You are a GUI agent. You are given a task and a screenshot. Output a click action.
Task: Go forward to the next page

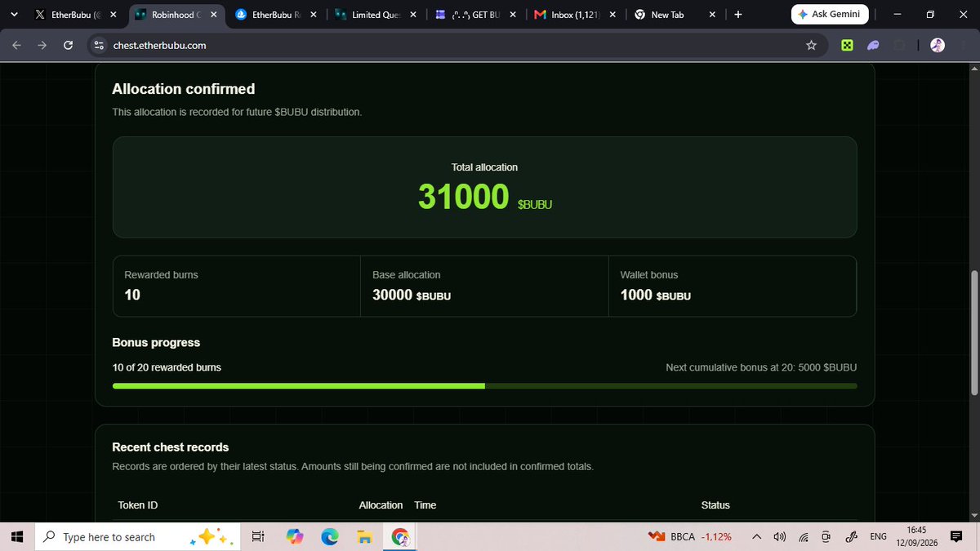(x=42, y=46)
